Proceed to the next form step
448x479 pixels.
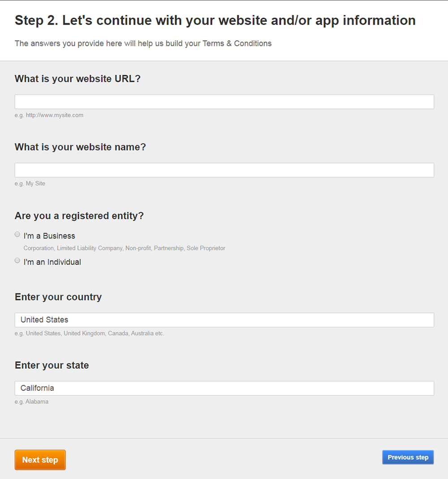point(40,460)
